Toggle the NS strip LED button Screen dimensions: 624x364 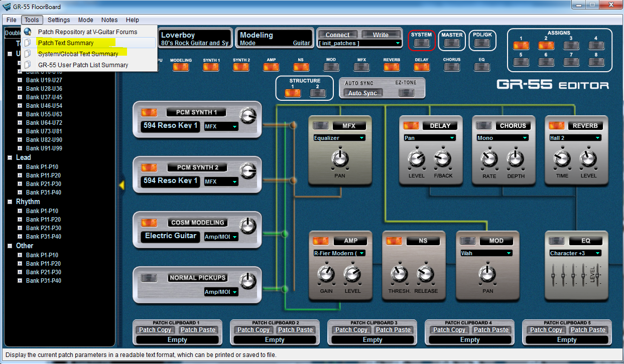point(301,67)
